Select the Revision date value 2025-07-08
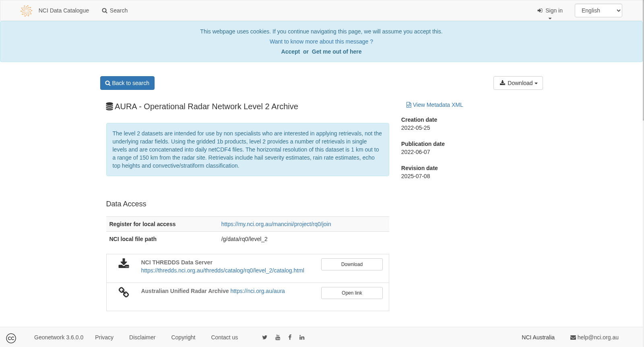This screenshot has width=644, height=347. click(x=415, y=176)
